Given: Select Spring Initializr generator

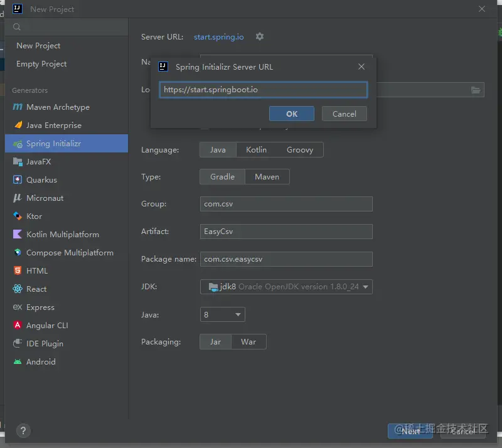Looking at the screenshot, I should 67,144.
